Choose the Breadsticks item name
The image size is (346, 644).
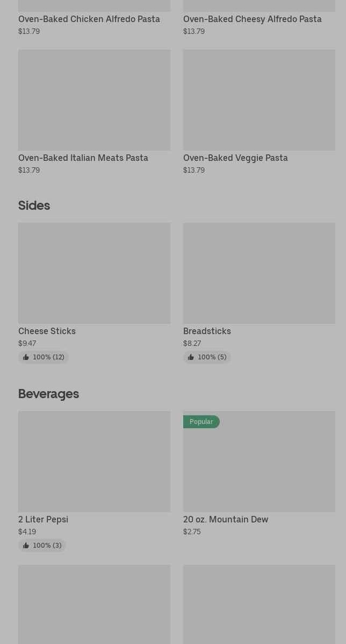[x=207, y=331]
